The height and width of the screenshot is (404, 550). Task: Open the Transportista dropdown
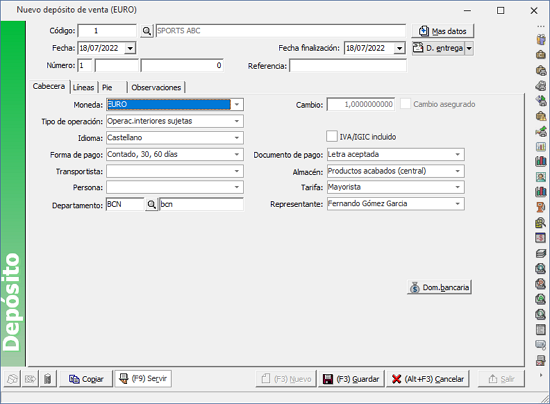point(237,171)
